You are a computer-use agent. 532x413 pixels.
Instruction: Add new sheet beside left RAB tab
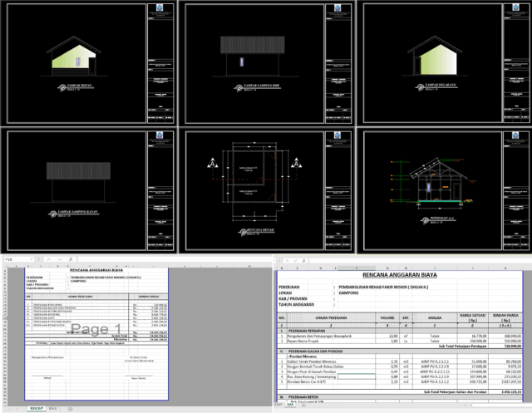(71, 409)
